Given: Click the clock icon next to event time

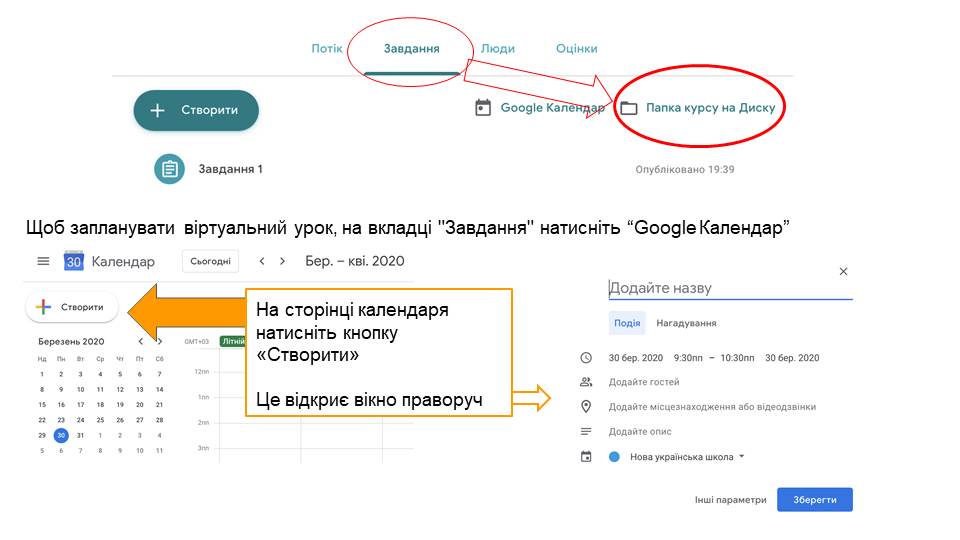Looking at the screenshot, I should tap(586, 358).
